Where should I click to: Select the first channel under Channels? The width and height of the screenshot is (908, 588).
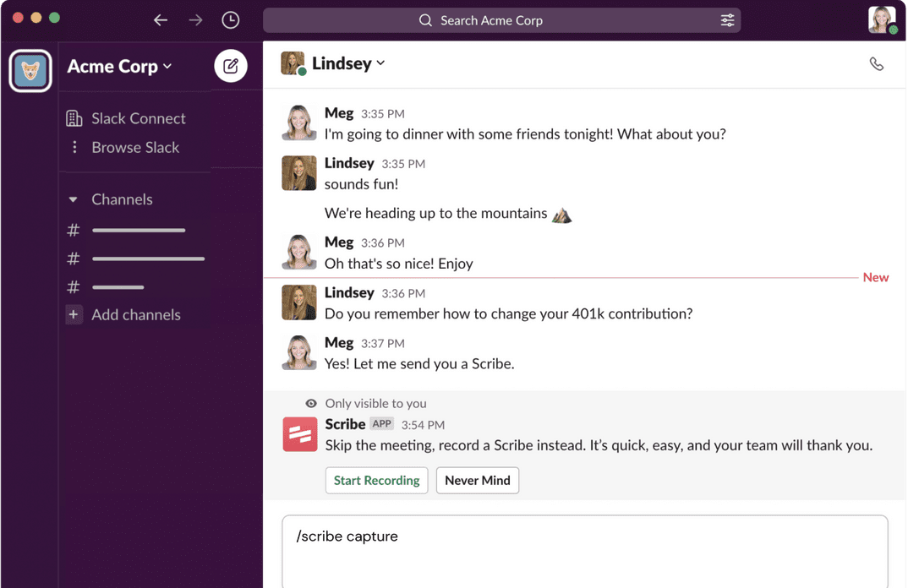pos(139,230)
